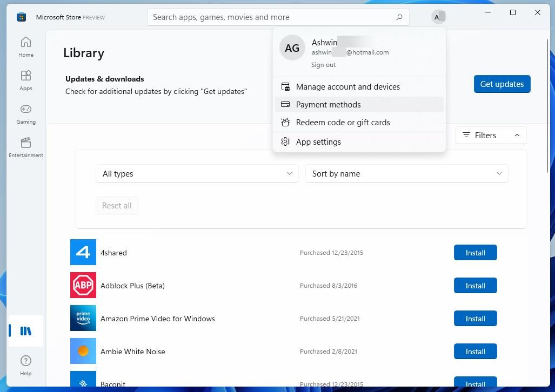Click the Reset all button
This screenshot has width=555, height=392.
pos(117,206)
